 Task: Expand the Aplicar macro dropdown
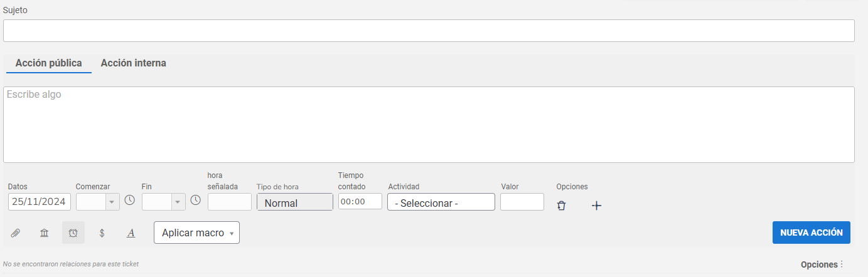tap(196, 233)
